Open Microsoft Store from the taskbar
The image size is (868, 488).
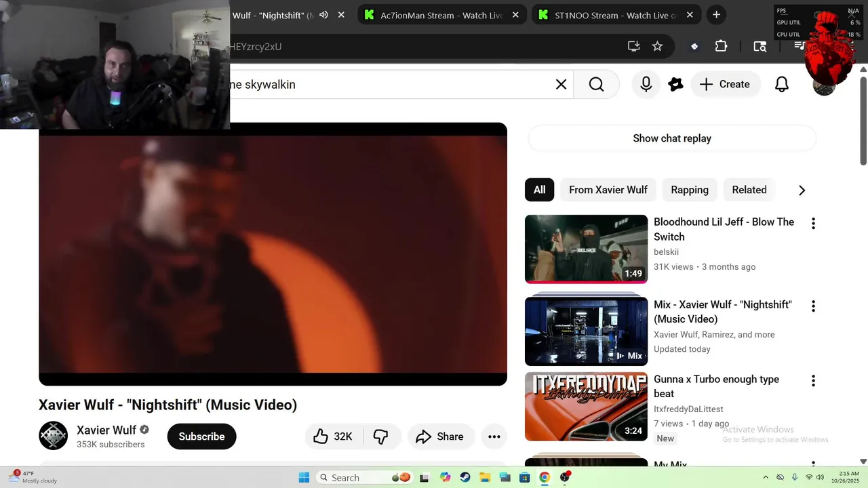tap(524, 477)
